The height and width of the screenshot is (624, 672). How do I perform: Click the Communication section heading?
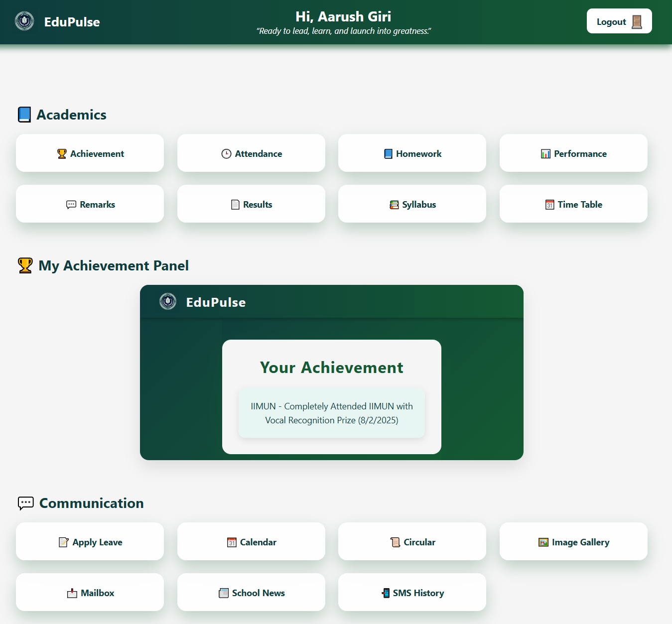coord(91,503)
